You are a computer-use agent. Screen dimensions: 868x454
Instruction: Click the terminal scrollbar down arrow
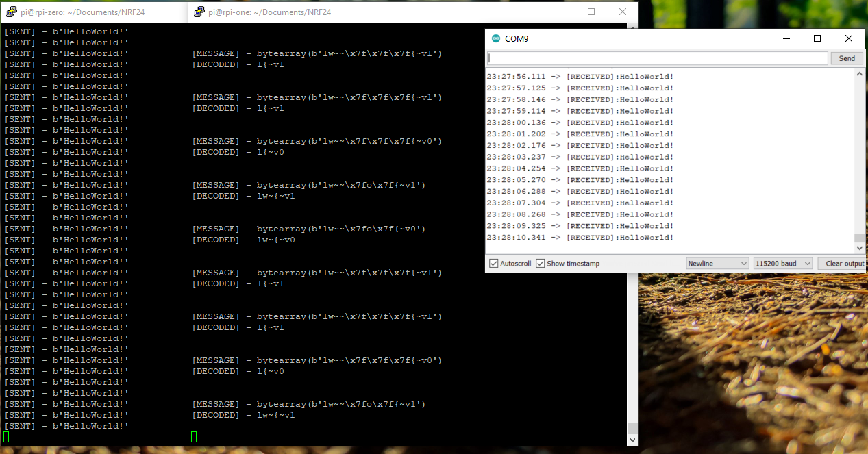[x=632, y=439]
